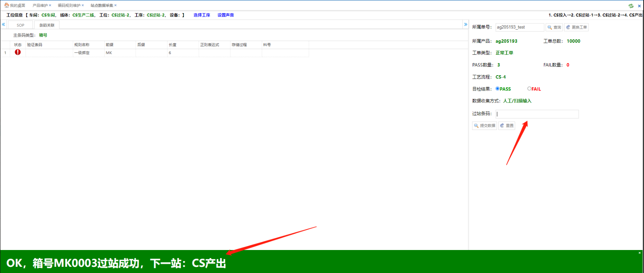This screenshot has width=644, height=273.
Task: Click the 查询 search button
Action: pos(554,27)
